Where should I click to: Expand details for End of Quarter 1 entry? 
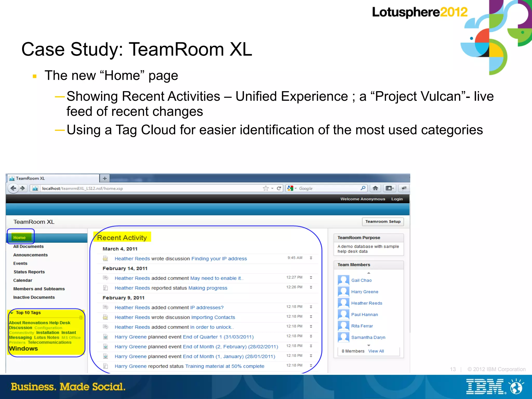tap(311, 336)
